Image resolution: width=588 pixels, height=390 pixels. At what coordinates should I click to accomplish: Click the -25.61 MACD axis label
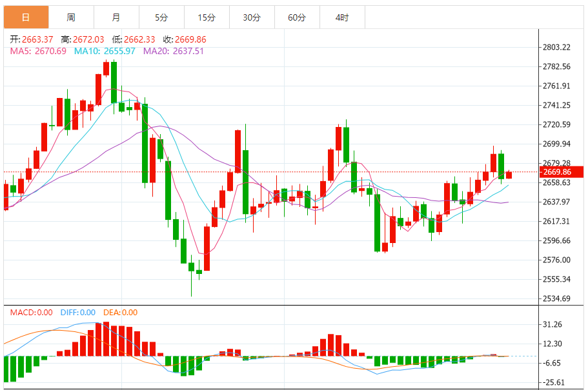pyautogui.click(x=554, y=382)
